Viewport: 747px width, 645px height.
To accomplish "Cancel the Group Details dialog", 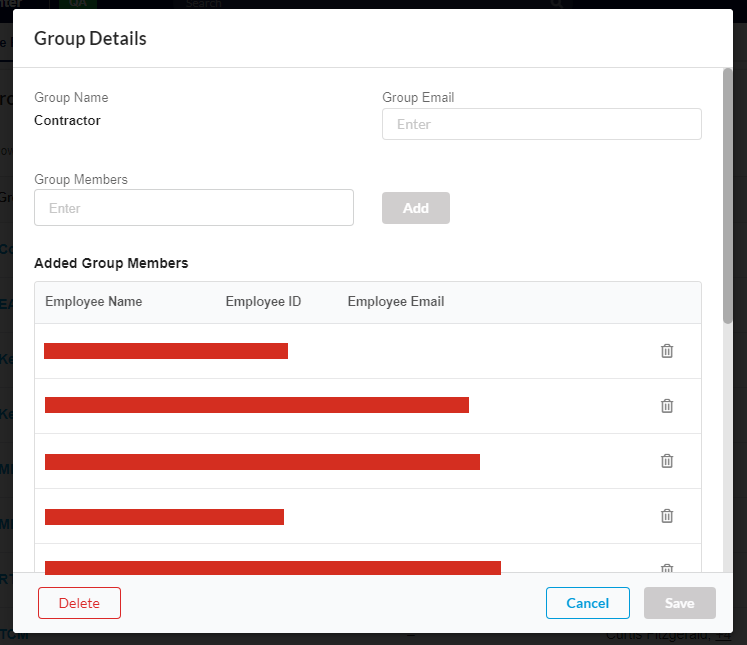I will (587, 603).
